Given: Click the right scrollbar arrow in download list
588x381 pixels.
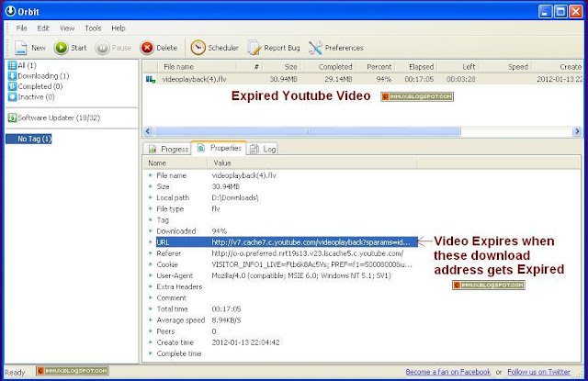Looking at the screenshot, I should pyautogui.click(x=577, y=131).
